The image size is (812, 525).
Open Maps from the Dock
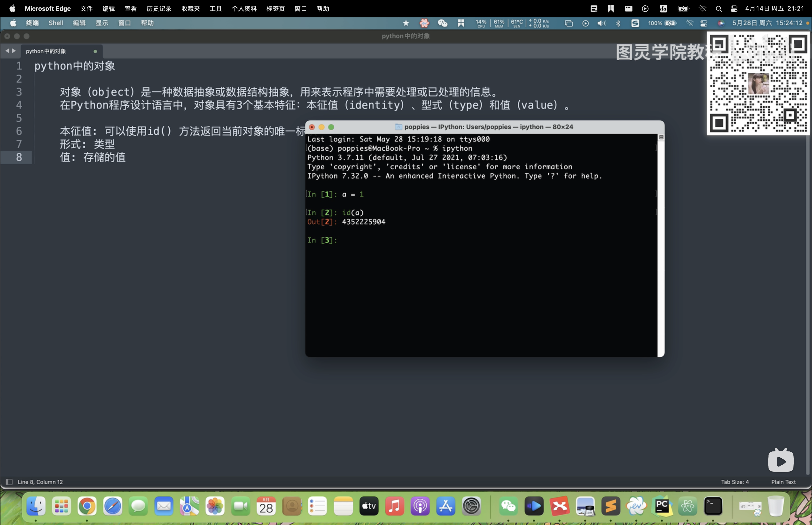tap(189, 506)
